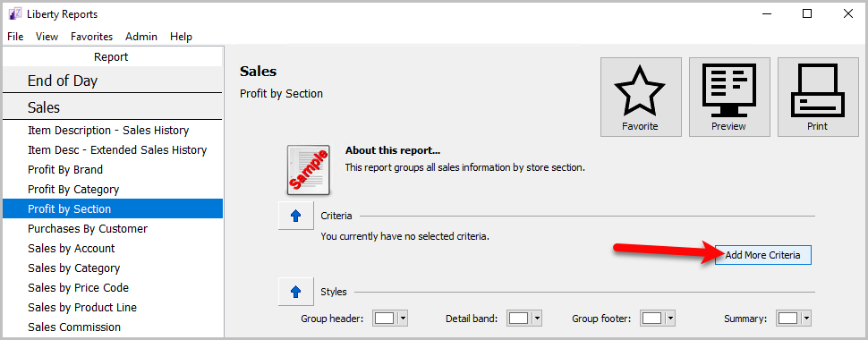
Task: Click the Group header color swatch
Action: (385, 319)
